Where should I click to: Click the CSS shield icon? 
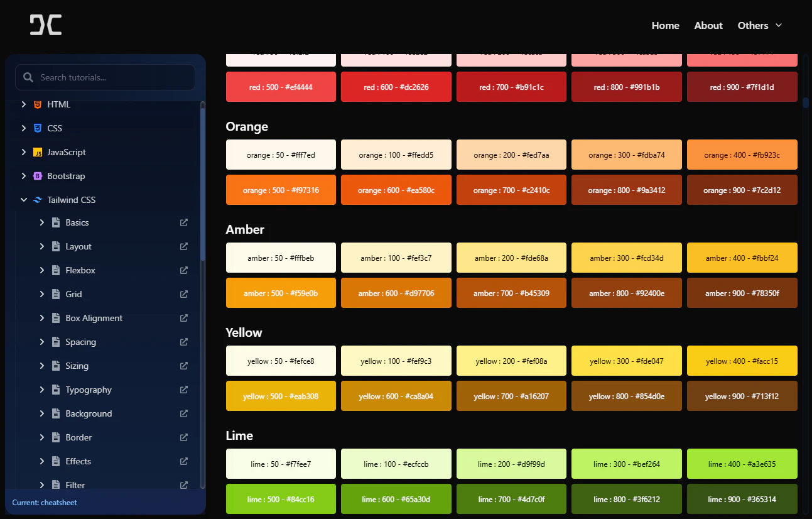(38, 128)
